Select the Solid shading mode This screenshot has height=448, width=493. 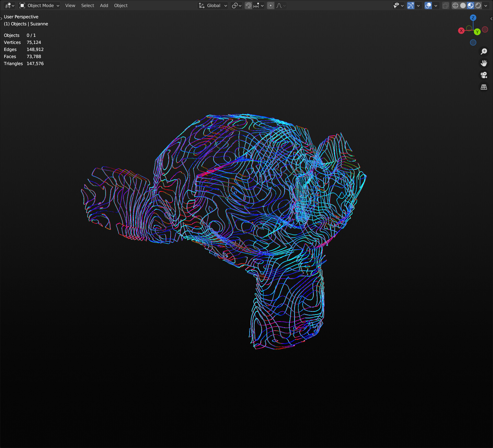pos(463,5)
